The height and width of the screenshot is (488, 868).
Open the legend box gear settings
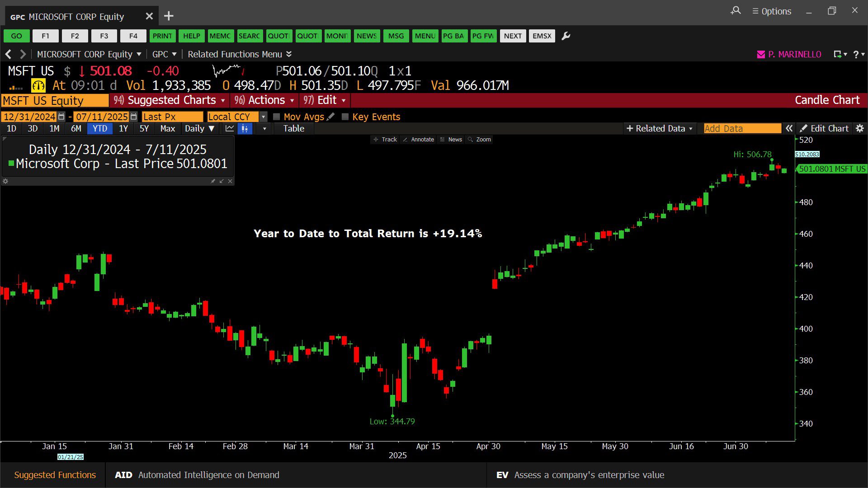5,181
